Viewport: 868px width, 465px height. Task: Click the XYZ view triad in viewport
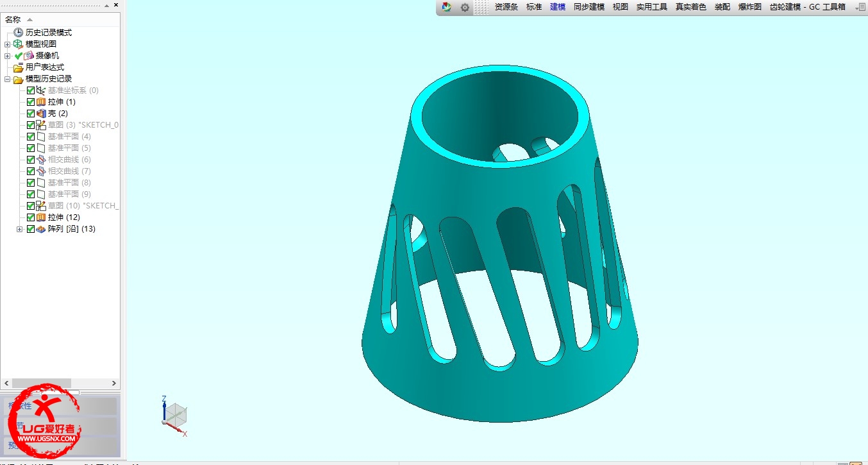[x=173, y=416]
